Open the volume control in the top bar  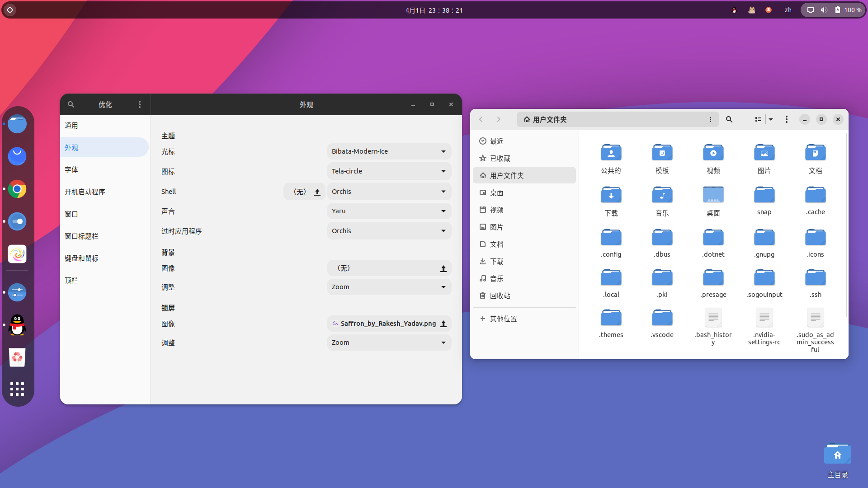824,10
